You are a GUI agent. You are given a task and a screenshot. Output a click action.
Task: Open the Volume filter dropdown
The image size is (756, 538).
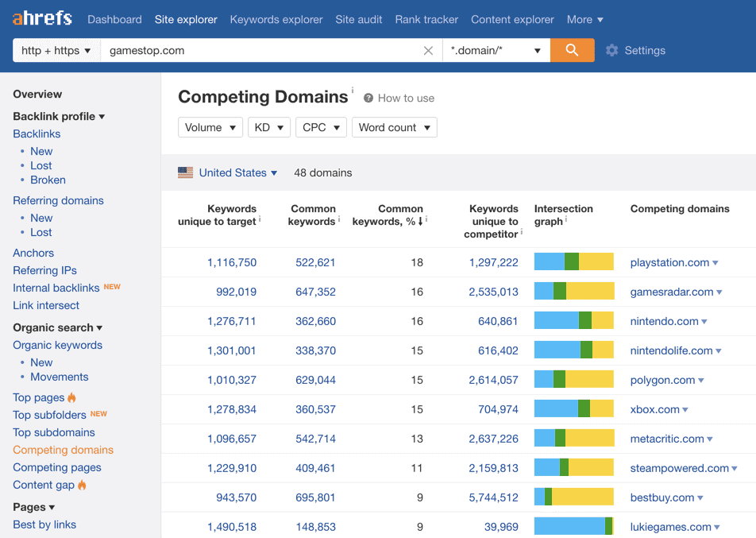tap(210, 127)
